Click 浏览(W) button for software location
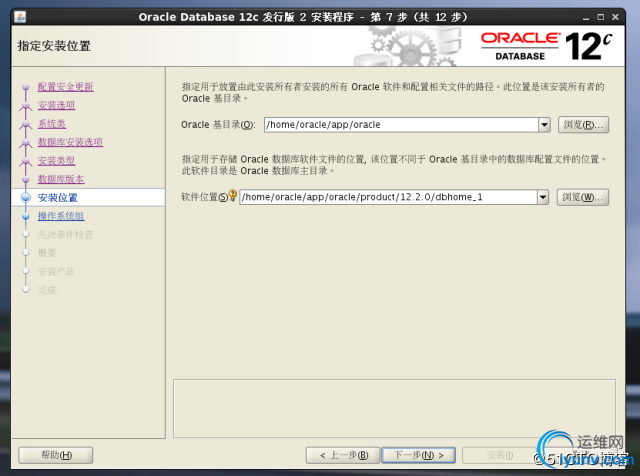Viewport: 640px width, 476px height. pyautogui.click(x=583, y=197)
